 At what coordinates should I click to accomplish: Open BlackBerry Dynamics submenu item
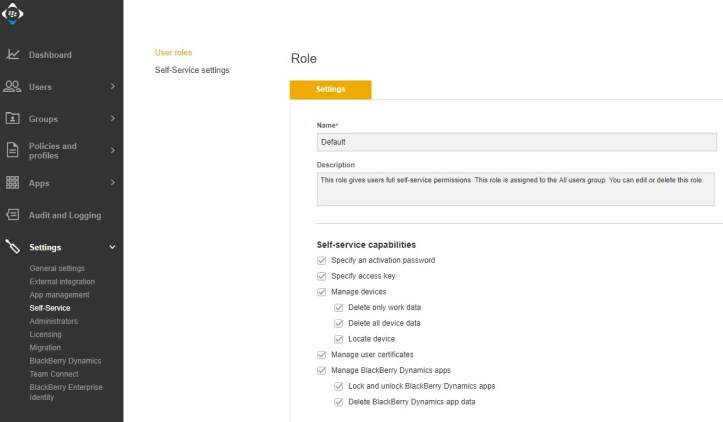tap(65, 361)
